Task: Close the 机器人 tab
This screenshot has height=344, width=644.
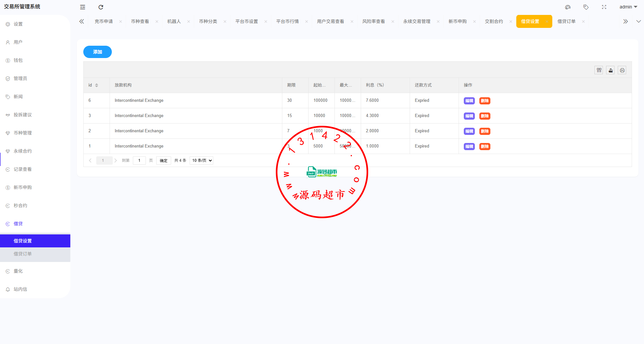Action: coord(189,22)
